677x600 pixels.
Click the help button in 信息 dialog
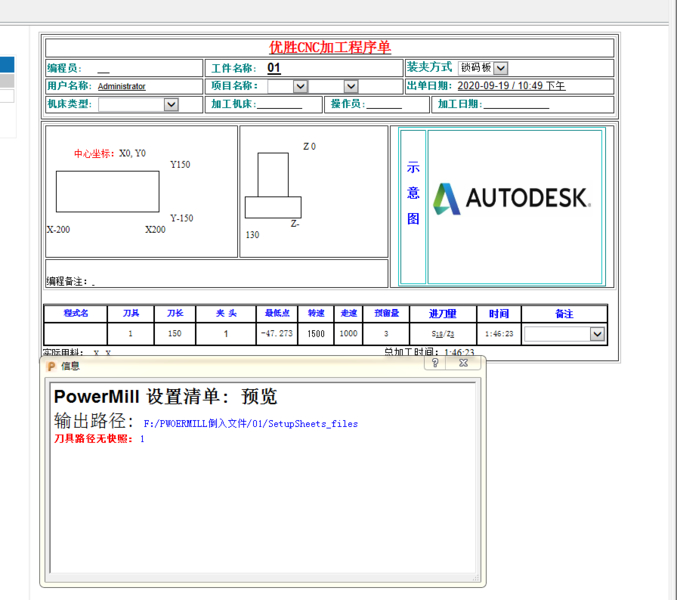435,363
